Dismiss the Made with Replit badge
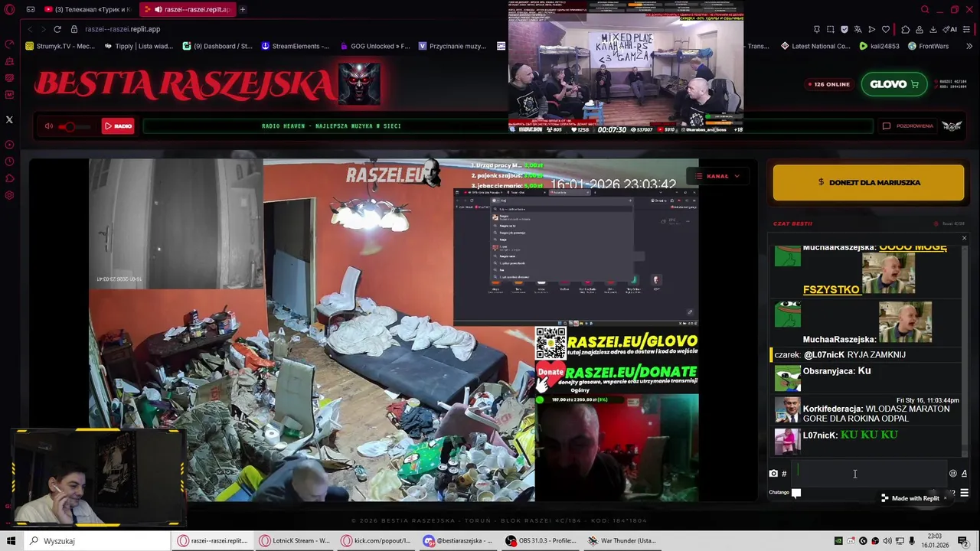The image size is (980, 551). (x=945, y=498)
